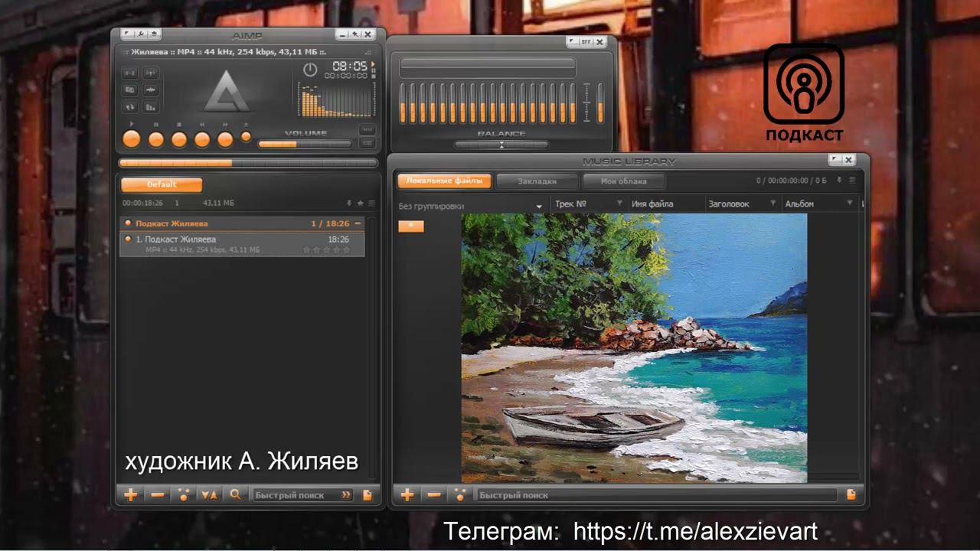
Task: Click the playlist search magnifier icon
Action: point(236,495)
